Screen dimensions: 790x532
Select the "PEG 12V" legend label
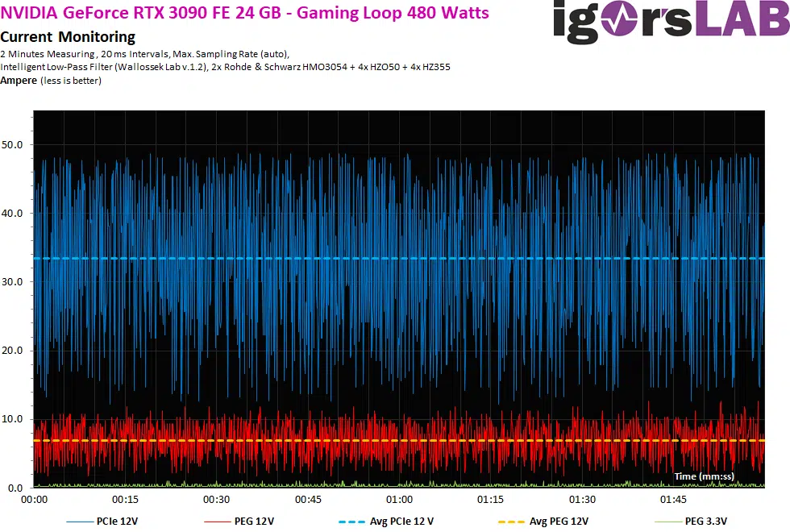[255, 522]
